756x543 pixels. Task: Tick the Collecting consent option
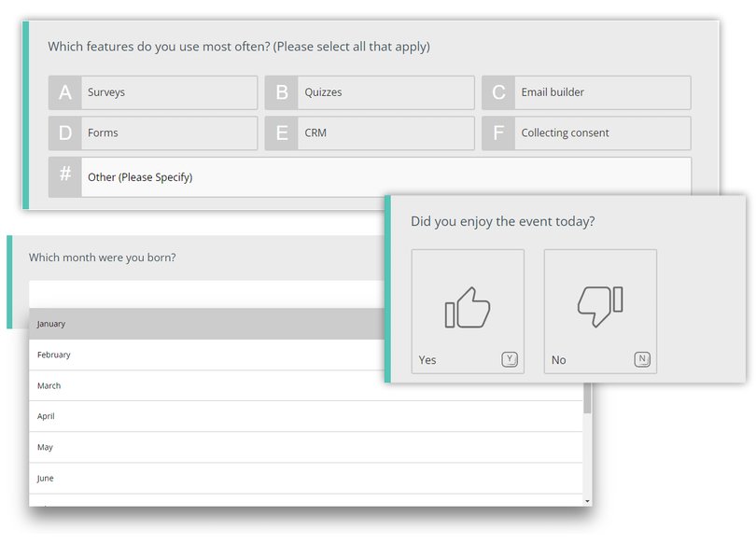(x=601, y=133)
